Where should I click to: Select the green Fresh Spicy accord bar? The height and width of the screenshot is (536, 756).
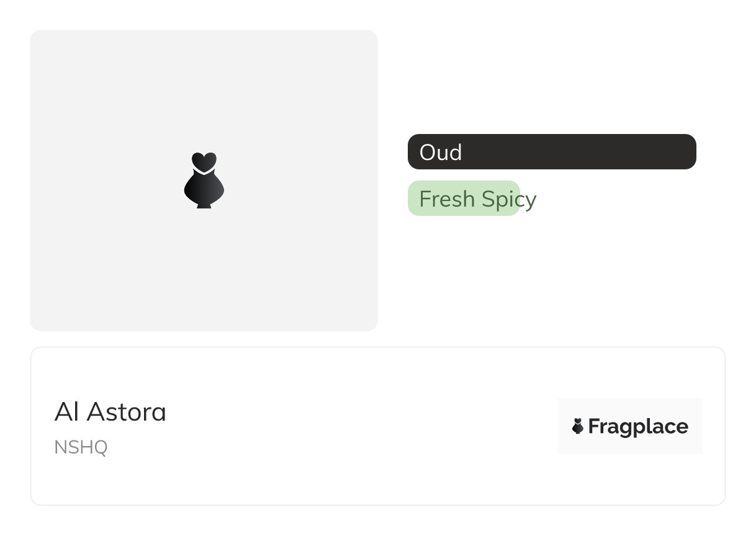463,199
